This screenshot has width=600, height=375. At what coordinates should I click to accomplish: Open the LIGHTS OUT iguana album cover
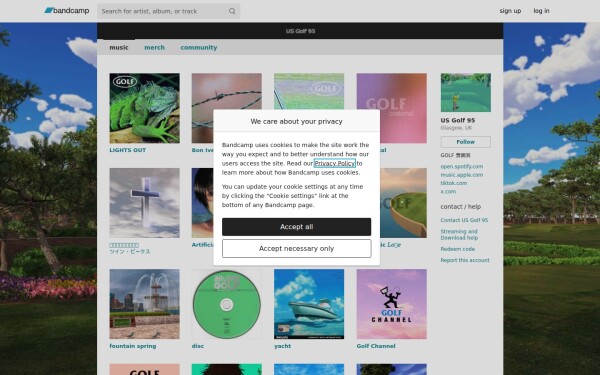(x=144, y=108)
